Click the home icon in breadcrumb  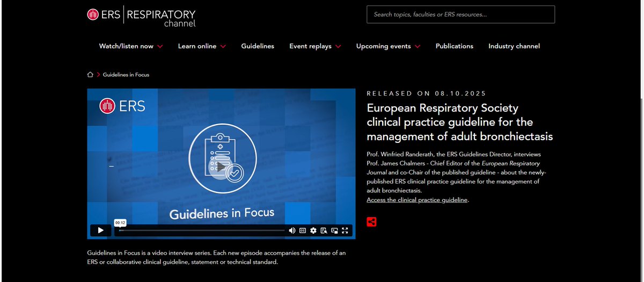pos(90,75)
